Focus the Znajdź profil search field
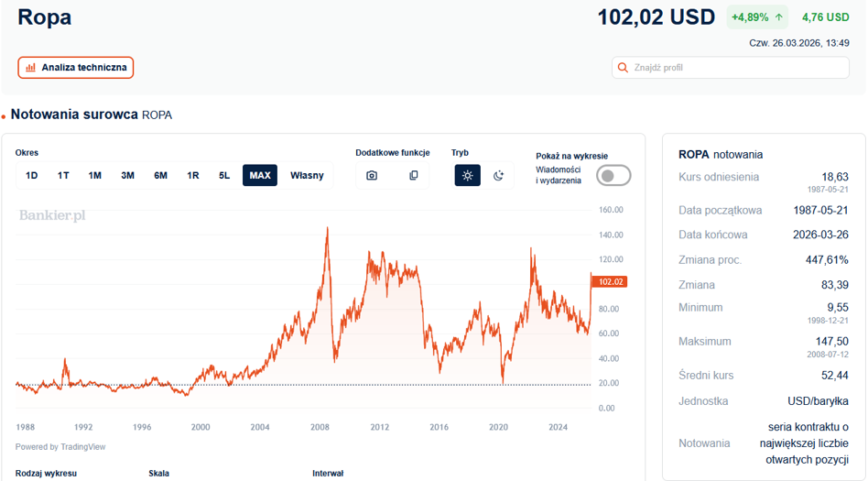 730,68
